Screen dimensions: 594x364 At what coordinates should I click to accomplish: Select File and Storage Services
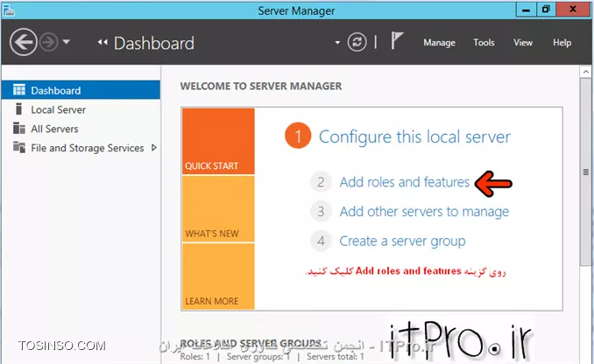point(87,148)
